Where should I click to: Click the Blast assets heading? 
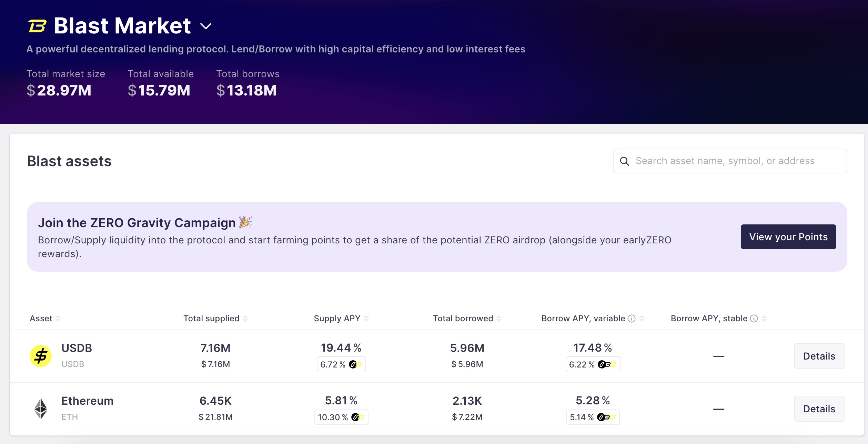coord(69,161)
